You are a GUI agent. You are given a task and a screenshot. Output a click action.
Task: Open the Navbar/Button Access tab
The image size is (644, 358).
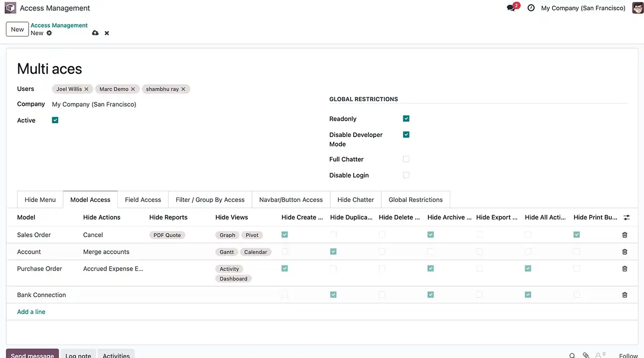pyautogui.click(x=290, y=199)
